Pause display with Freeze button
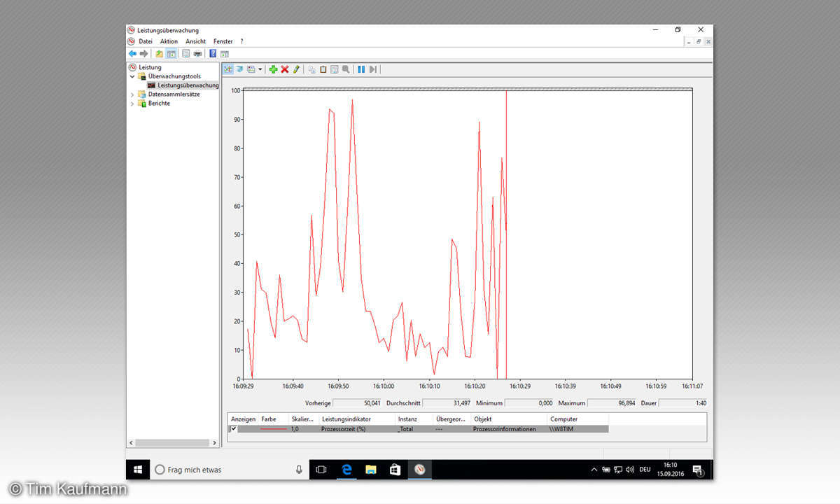This screenshot has width=840, height=504. (361, 69)
